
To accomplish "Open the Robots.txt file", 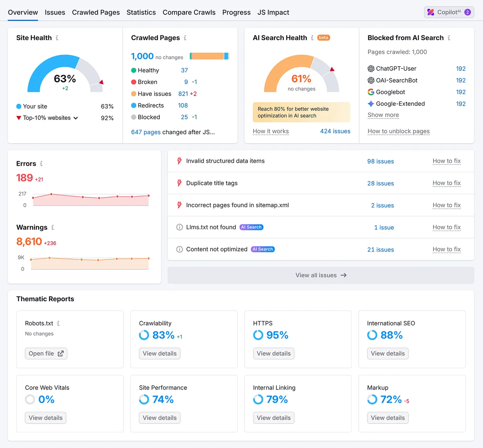I will pos(46,353).
